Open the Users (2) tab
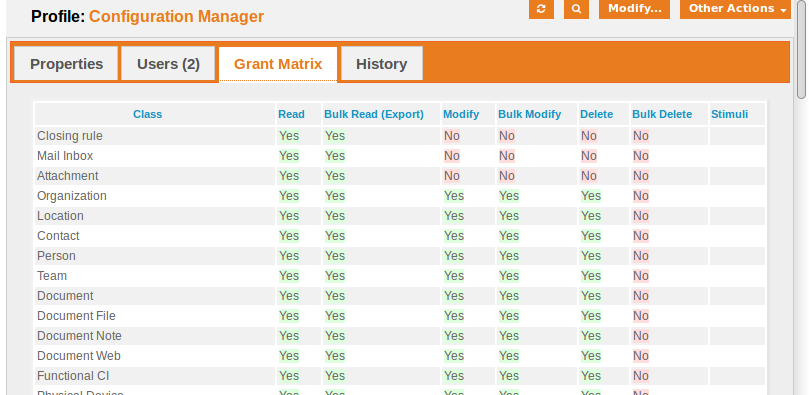The height and width of the screenshot is (395, 809). (x=168, y=64)
